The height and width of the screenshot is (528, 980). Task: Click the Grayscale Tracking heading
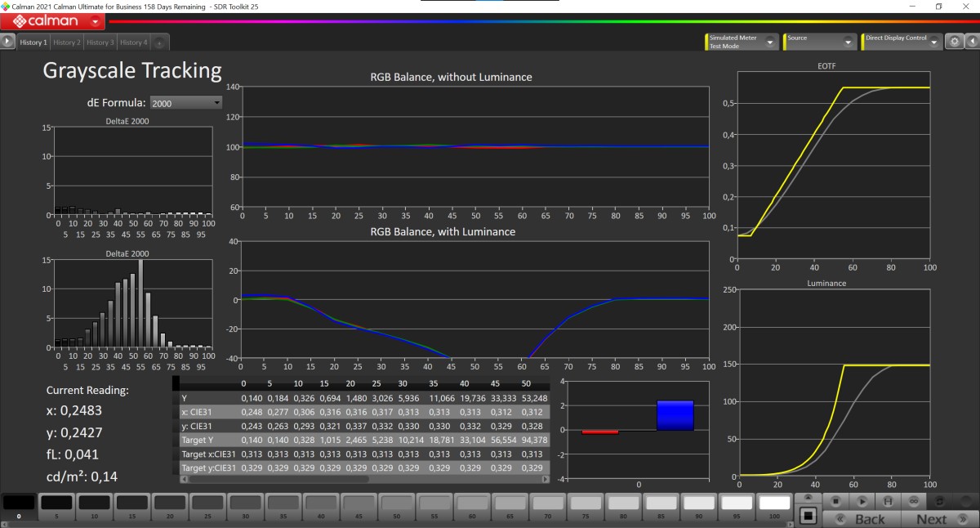pyautogui.click(x=132, y=70)
